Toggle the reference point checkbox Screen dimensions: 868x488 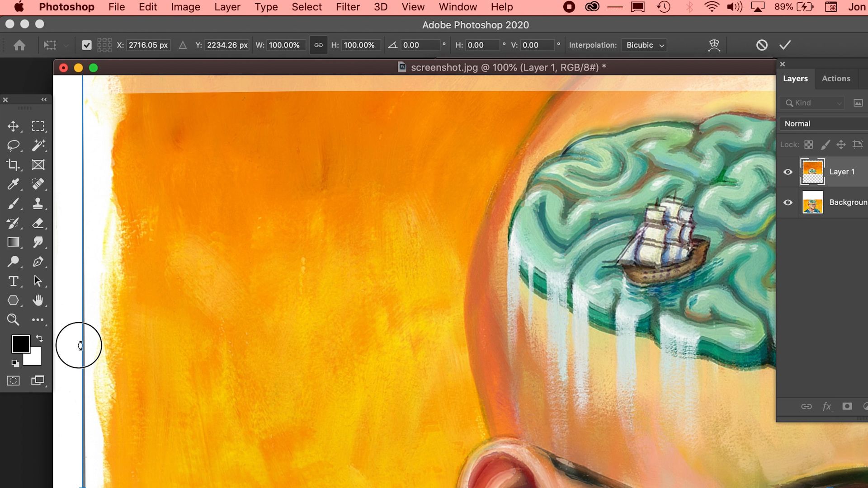click(87, 45)
